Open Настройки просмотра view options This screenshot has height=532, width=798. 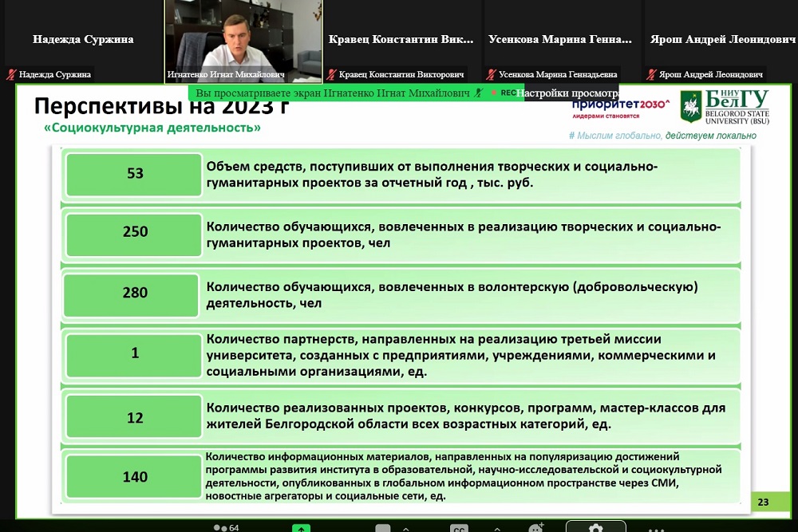point(568,93)
